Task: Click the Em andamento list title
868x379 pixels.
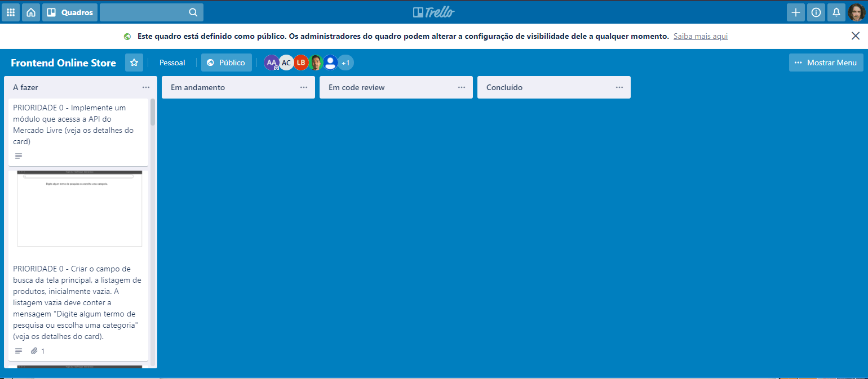Action: [198, 87]
